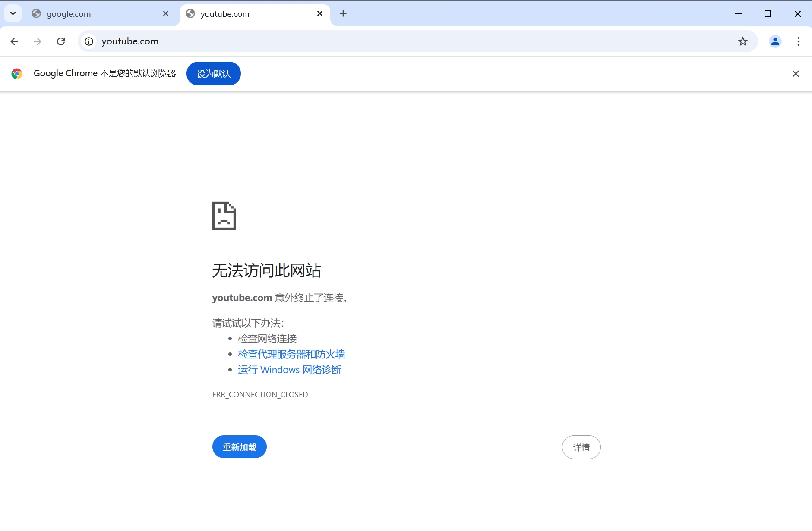Click the Chrome logo in the infobar
This screenshot has height=531, width=812.
17,74
